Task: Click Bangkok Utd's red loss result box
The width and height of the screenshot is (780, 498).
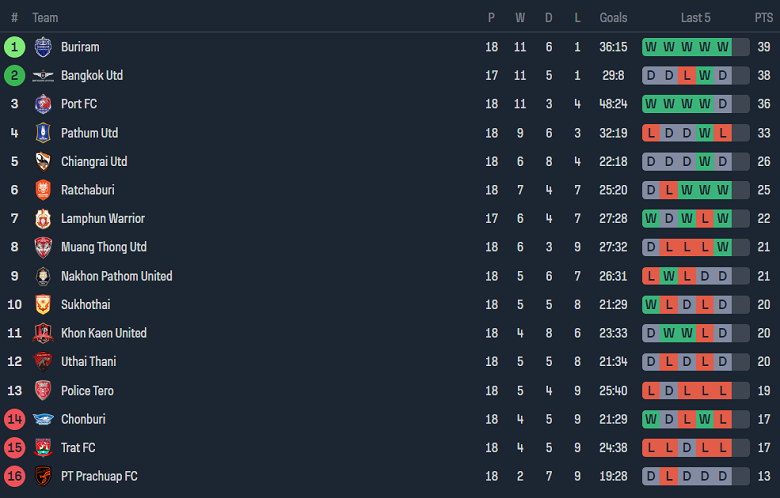Action: pyautogui.click(x=686, y=76)
